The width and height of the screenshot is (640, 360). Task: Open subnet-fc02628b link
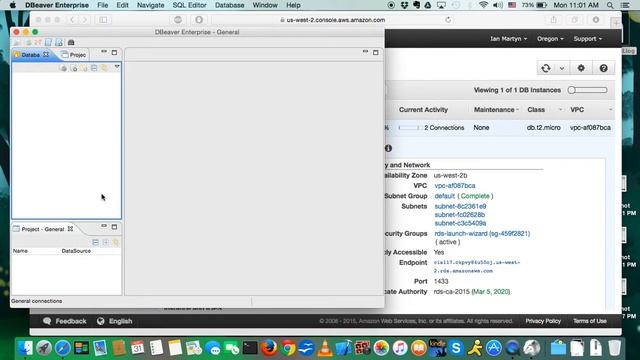click(460, 215)
